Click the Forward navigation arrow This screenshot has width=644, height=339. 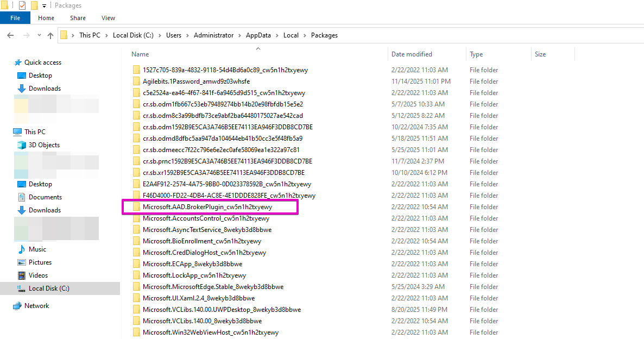pyautogui.click(x=26, y=35)
